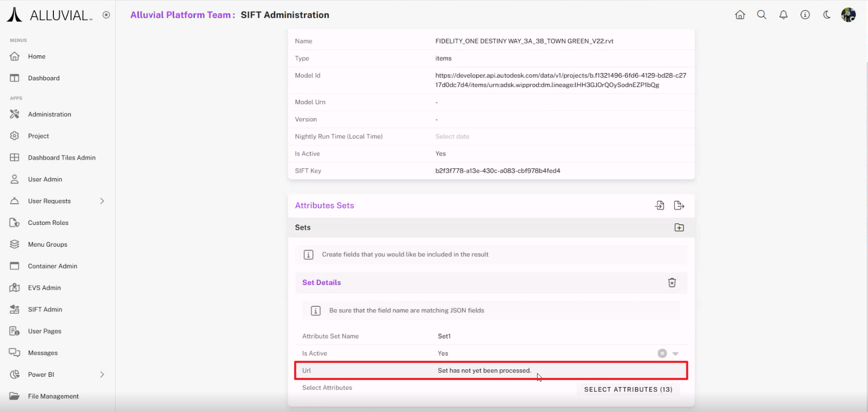Toggle dark mode moon icon

[827, 15]
